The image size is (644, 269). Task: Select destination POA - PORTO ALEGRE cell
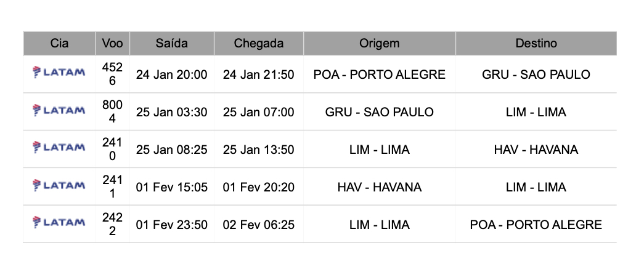[536, 225]
